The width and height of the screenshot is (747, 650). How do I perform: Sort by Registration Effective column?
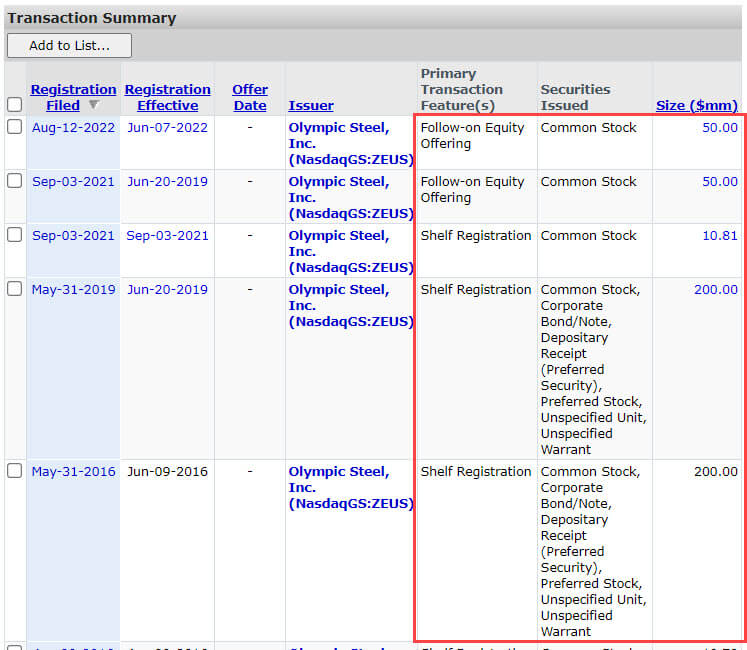point(168,97)
